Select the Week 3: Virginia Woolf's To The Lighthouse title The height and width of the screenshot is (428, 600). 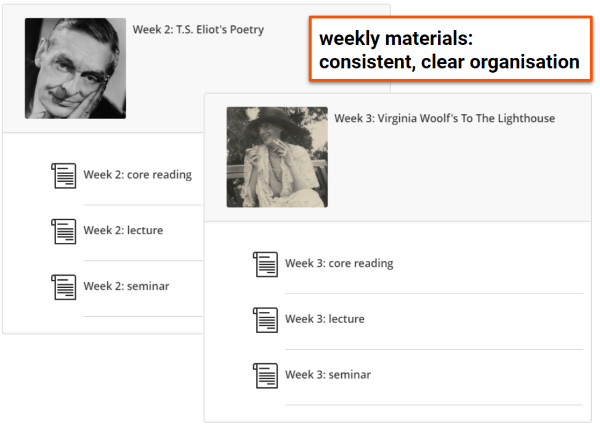point(444,119)
